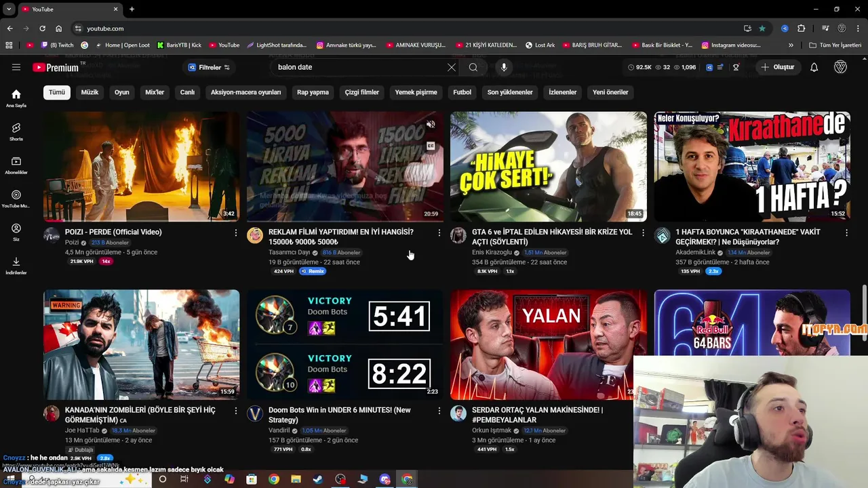Open Abonelikler subscriptions in sidebar
Image resolution: width=868 pixels, height=488 pixels.
coord(16,165)
